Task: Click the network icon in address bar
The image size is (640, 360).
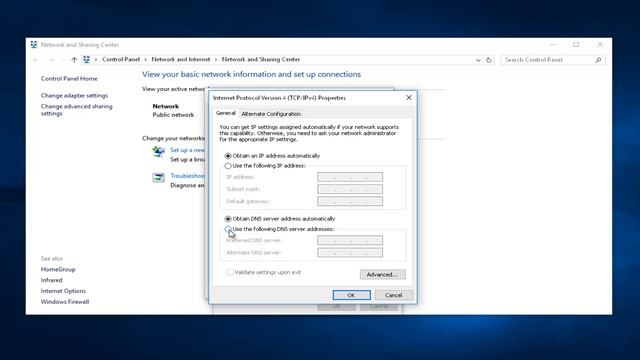Action: [x=86, y=60]
